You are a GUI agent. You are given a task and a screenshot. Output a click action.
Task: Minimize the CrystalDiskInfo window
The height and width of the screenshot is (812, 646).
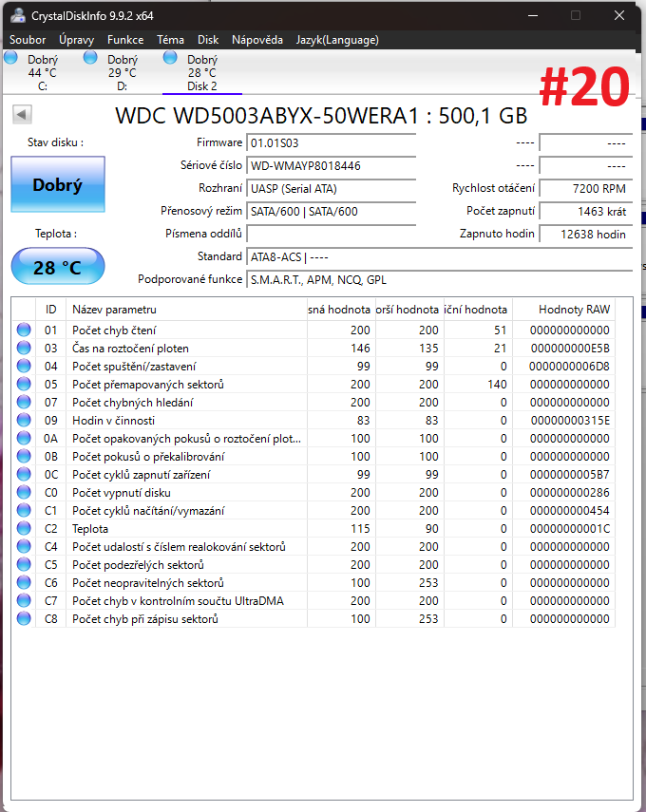(533, 15)
